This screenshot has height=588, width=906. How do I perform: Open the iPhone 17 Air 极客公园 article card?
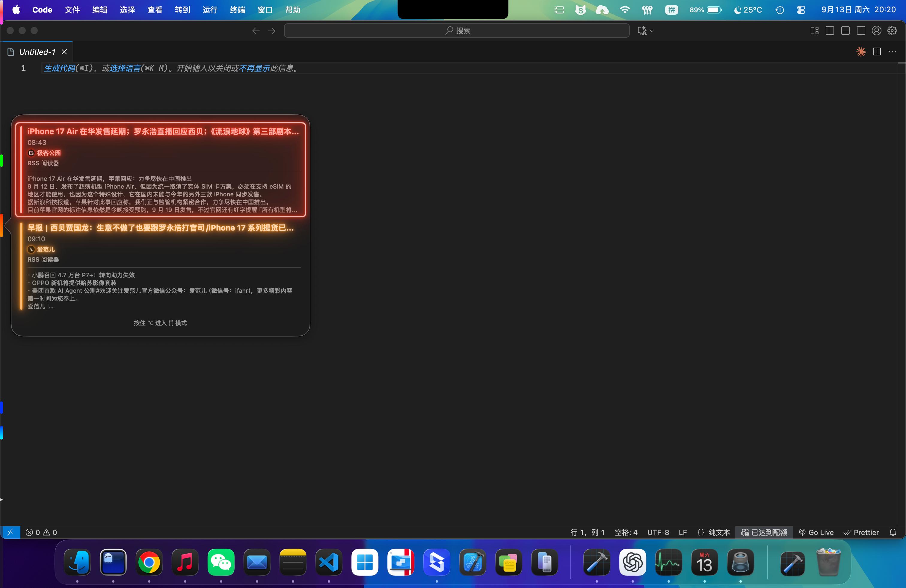point(160,170)
